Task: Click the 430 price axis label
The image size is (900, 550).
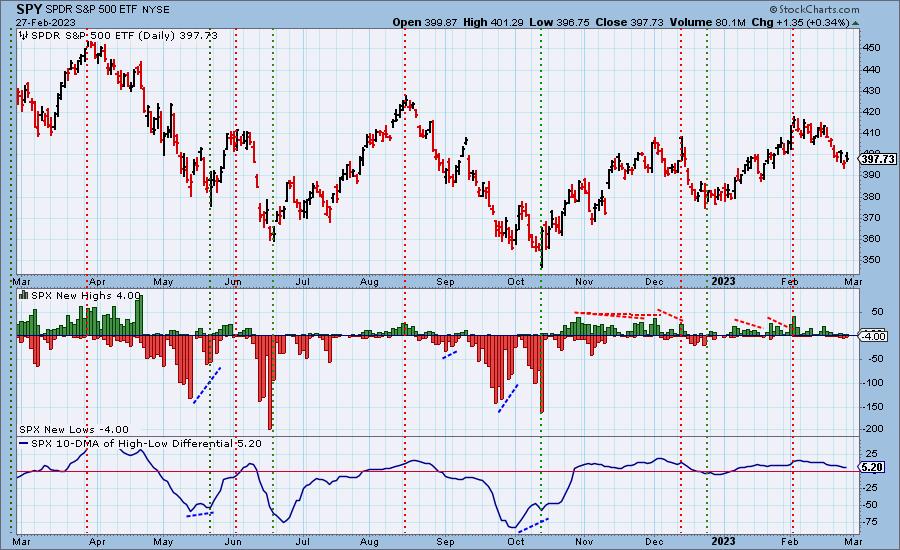Action: 871,90
